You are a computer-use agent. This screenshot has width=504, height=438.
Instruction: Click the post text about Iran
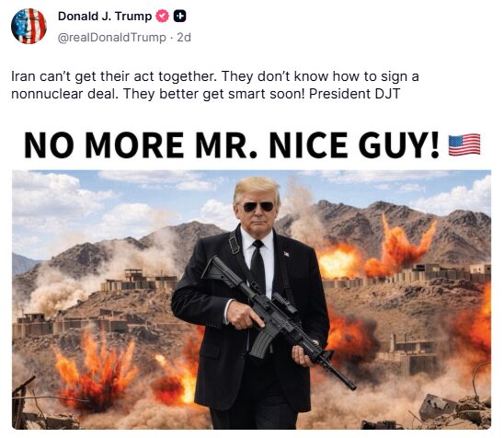215,86
